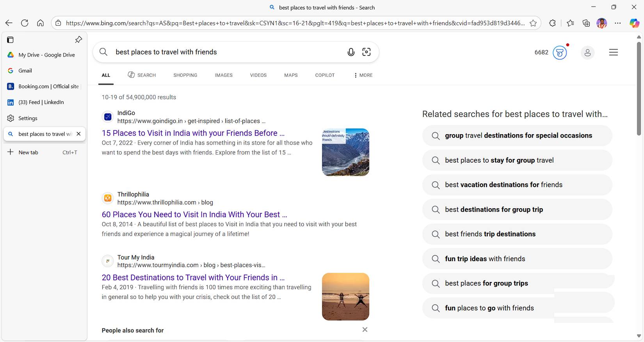Click the microphone voice search icon
The width and height of the screenshot is (644, 342).
[x=351, y=52]
